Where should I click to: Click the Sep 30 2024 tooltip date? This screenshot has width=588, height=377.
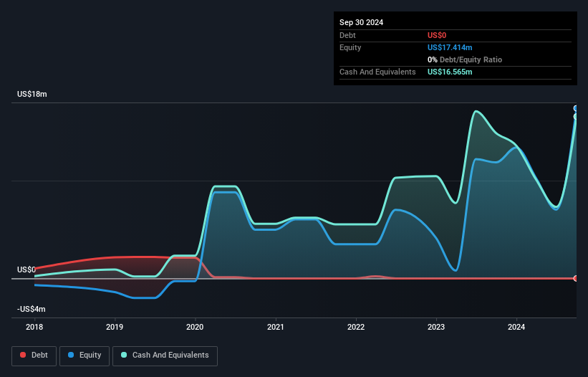tap(361, 22)
